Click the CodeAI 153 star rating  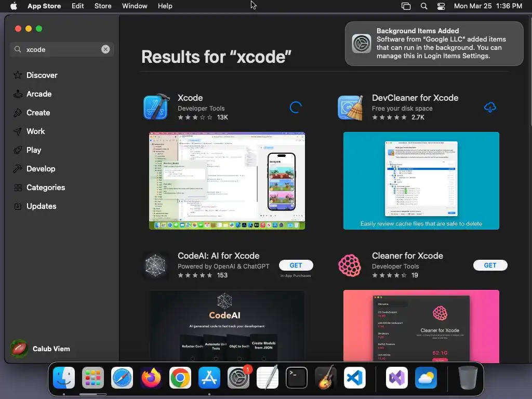pyautogui.click(x=203, y=275)
